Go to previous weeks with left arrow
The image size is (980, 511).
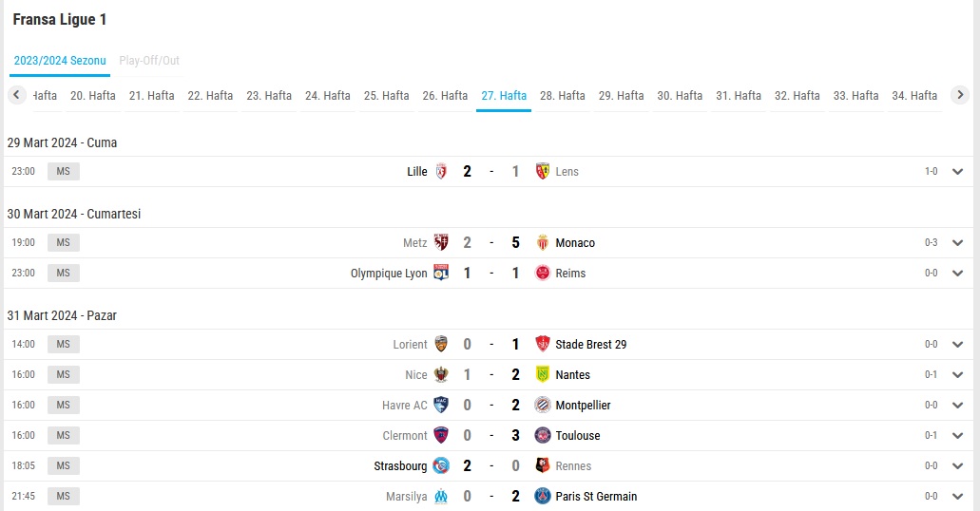pos(17,95)
